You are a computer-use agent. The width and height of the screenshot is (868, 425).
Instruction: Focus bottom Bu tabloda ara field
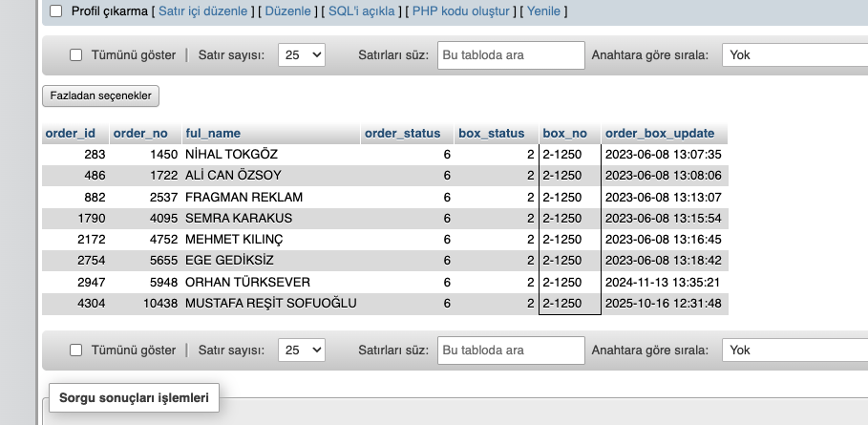tap(511, 351)
